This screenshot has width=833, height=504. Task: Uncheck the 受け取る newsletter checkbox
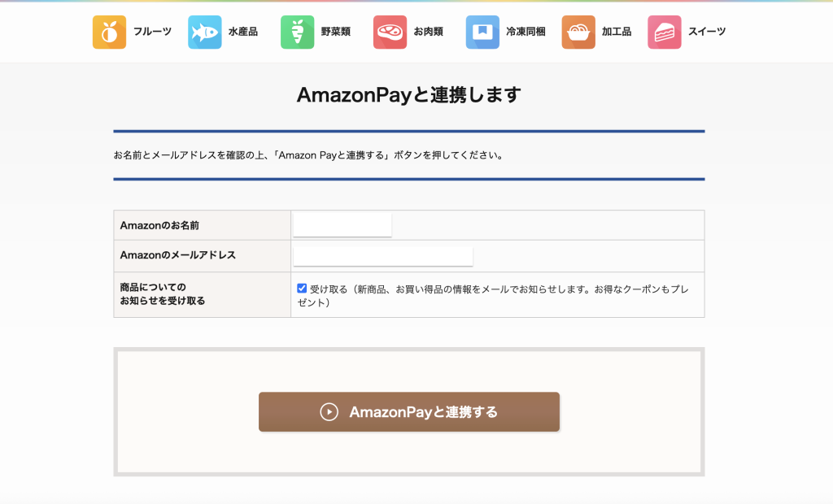click(302, 289)
